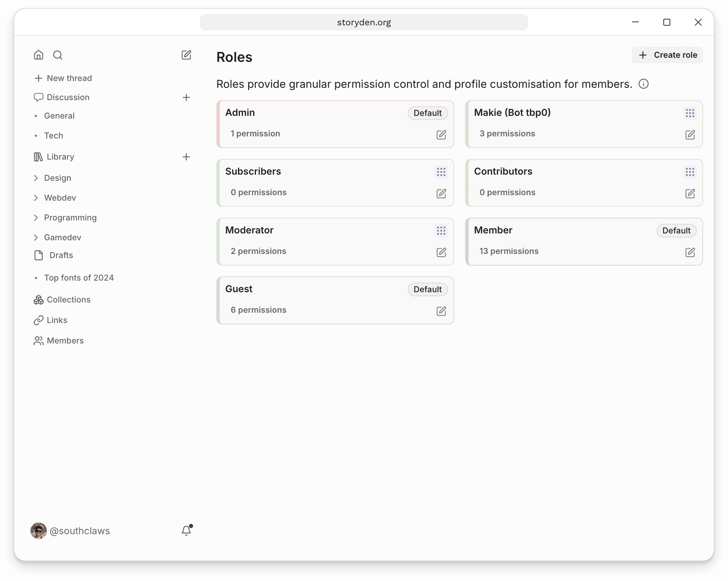Edit the Guest role
The width and height of the screenshot is (728, 581).
pos(441,311)
